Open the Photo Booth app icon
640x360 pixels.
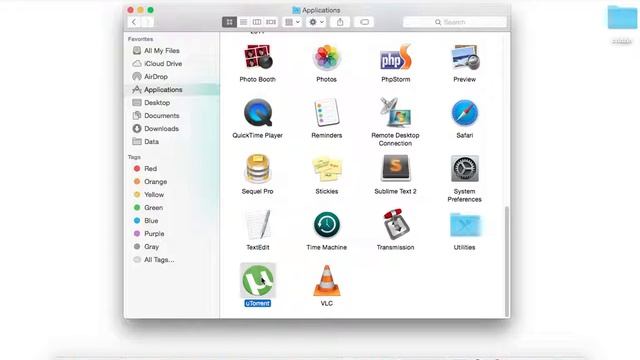click(x=258, y=57)
